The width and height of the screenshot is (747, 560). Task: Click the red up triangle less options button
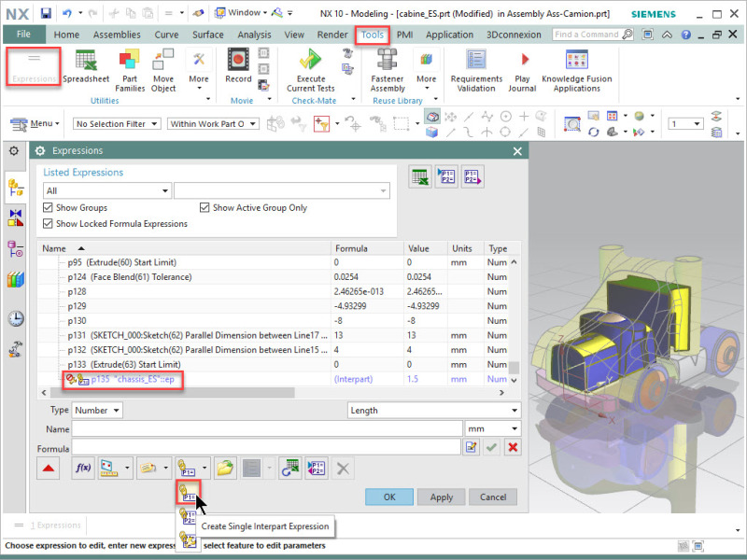coord(49,469)
